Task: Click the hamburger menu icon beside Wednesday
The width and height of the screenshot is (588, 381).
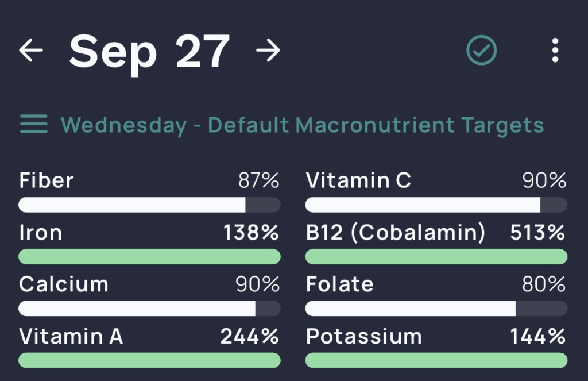Action: (33, 125)
